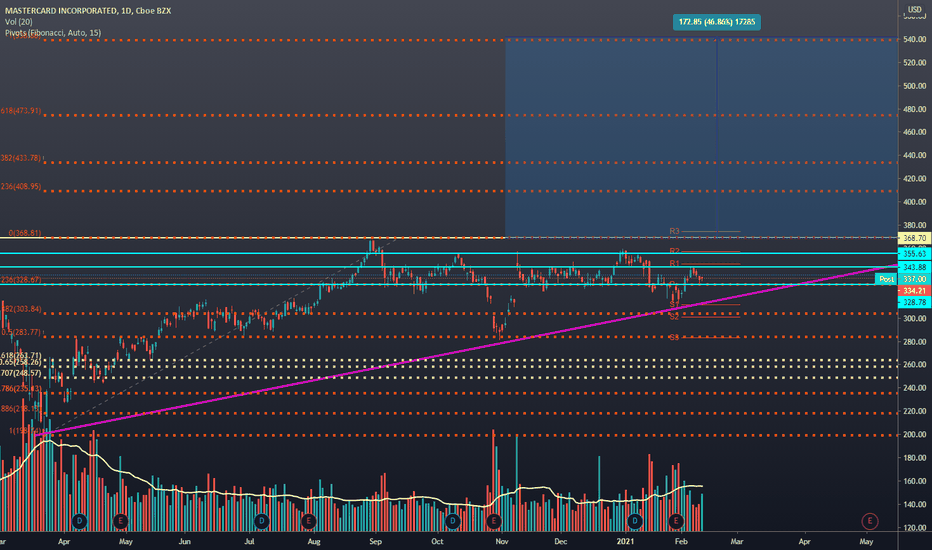
Task: Click the 172.85 (46.86%) measurement label
Action: pos(717,22)
